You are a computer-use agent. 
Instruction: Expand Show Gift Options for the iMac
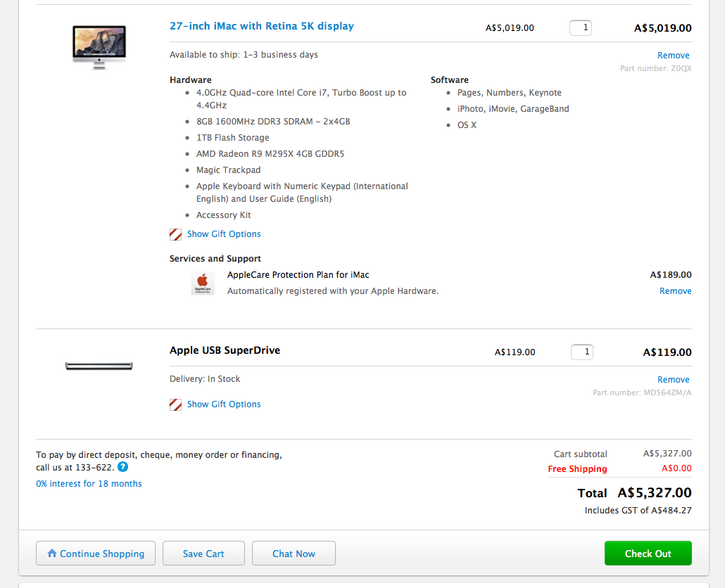coord(224,234)
